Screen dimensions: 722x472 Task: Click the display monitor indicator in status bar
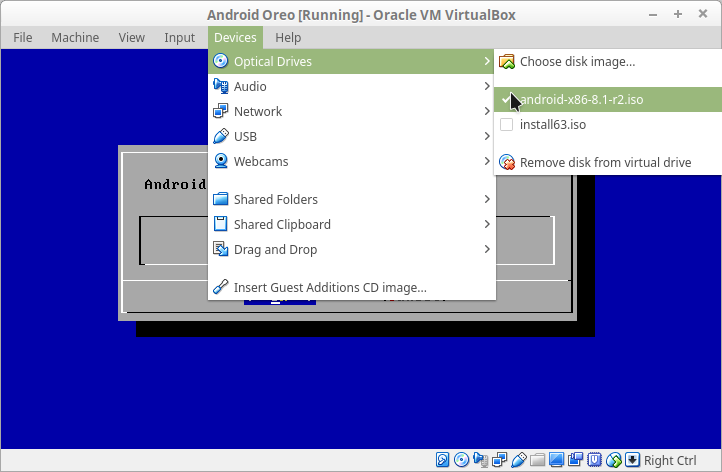pos(556,460)
